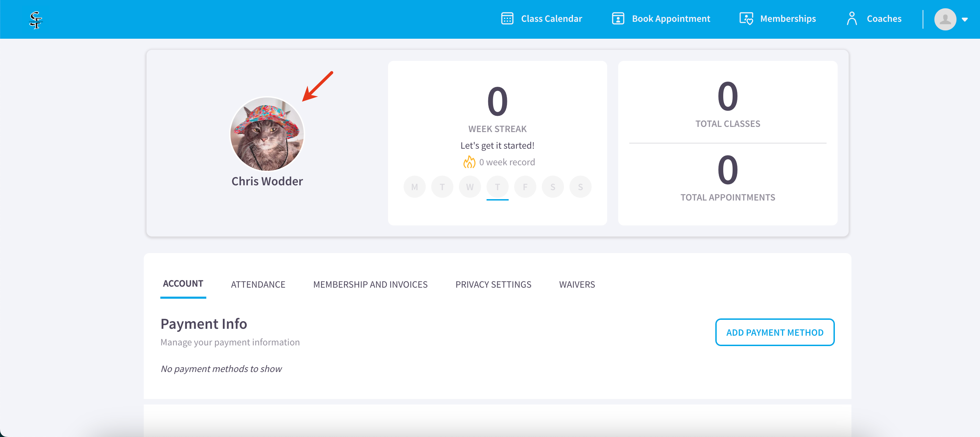Click the gym logo in header
Screen dimensions: 980x437
coord(35,19)
